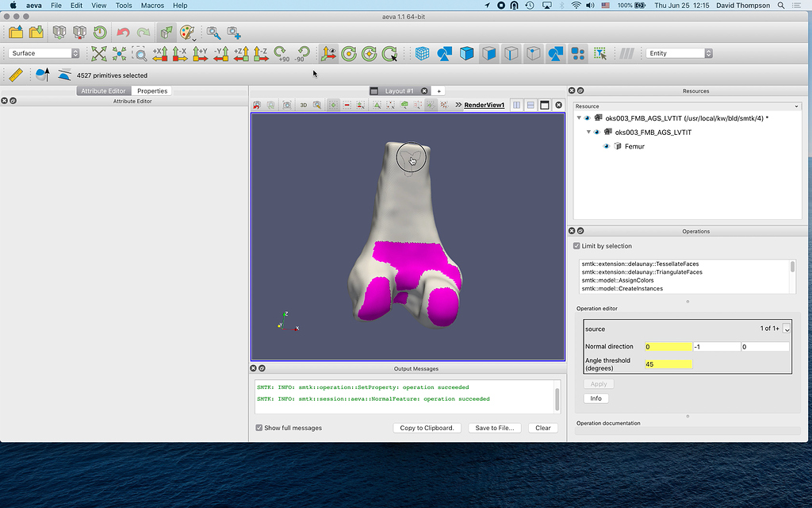Click the Angle threshold input field
The width and height of the screenshot is (812, 508).
coord(668,364)
